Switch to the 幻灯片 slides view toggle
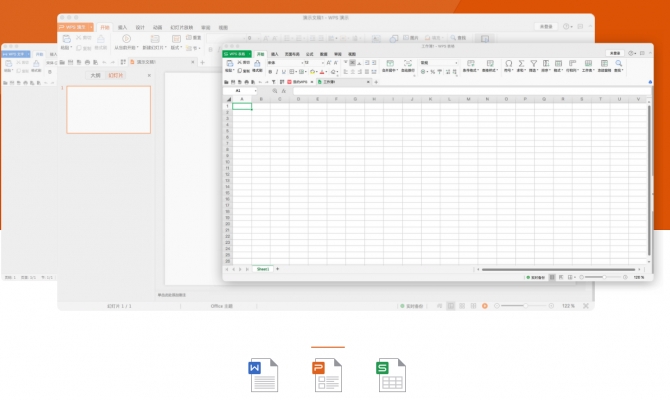Viewport: 670px width, 400px height. point(117,75)
